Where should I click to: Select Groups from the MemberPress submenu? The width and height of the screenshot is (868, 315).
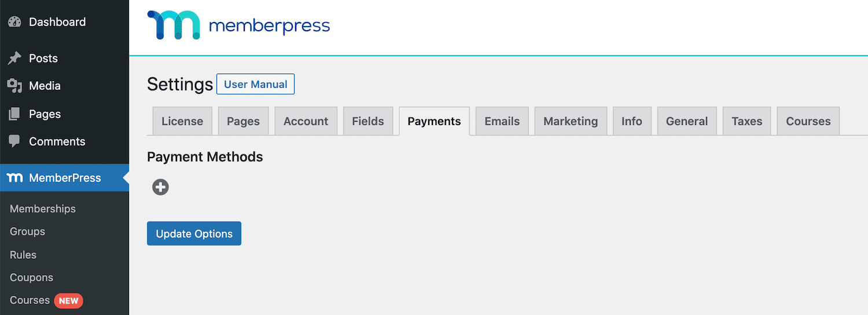click(x=27, y=231)
